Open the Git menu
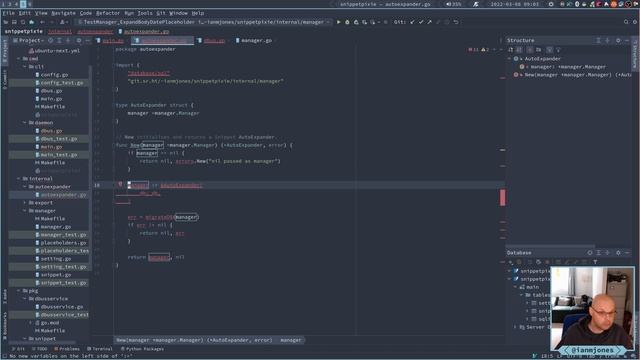 [x=161, y=13]
